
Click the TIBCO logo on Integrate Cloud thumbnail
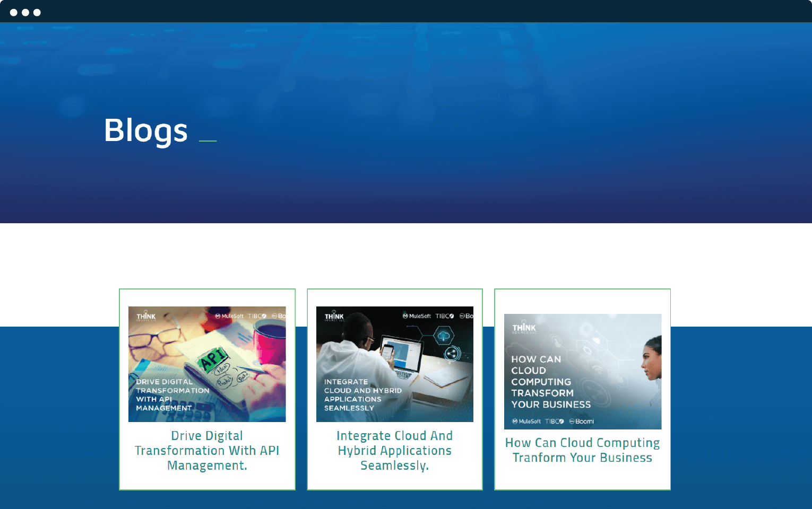coord(445,316)
